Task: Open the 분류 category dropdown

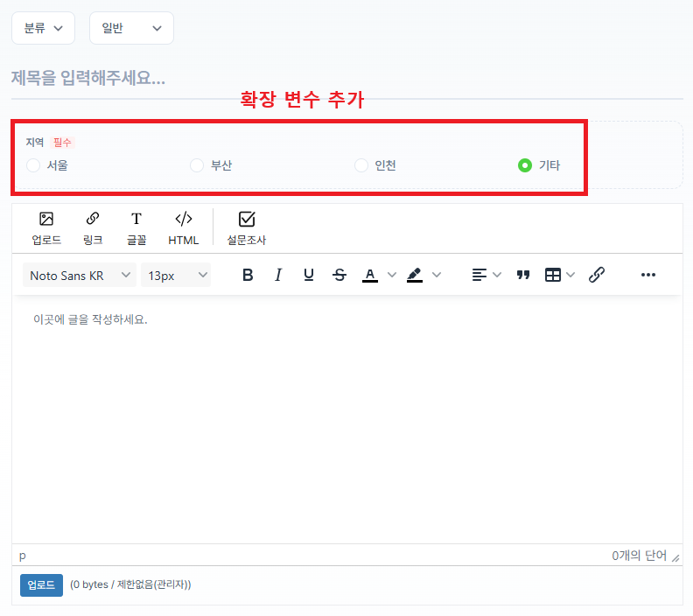Action: tap(44, 28)
